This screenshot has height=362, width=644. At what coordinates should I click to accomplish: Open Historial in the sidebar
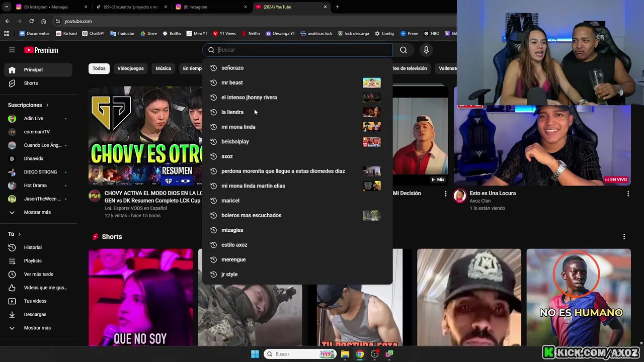38,247
